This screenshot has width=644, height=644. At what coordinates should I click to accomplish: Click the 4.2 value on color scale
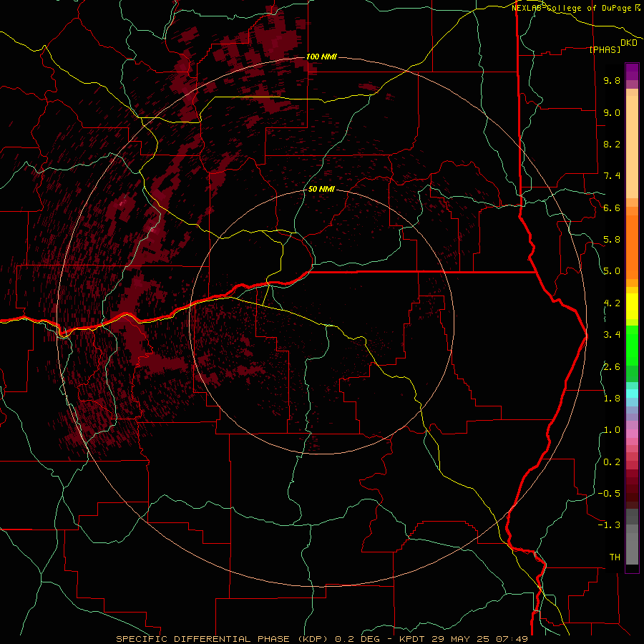click(x=612, y=303)
